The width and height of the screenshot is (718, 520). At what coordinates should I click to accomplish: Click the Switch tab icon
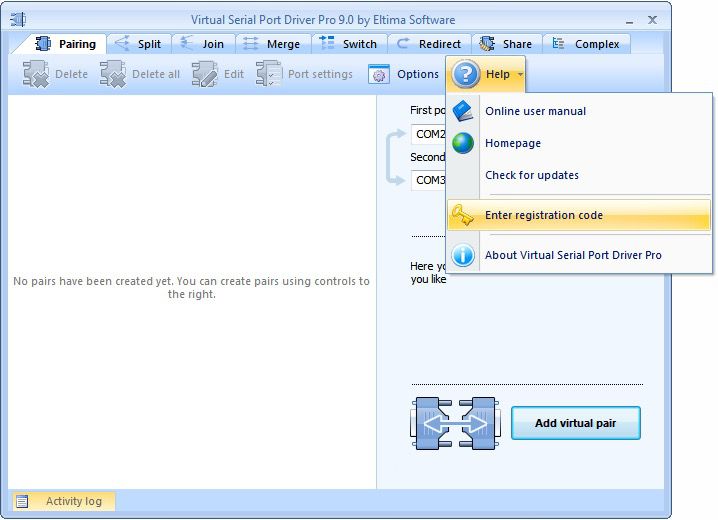coord(326,43)
